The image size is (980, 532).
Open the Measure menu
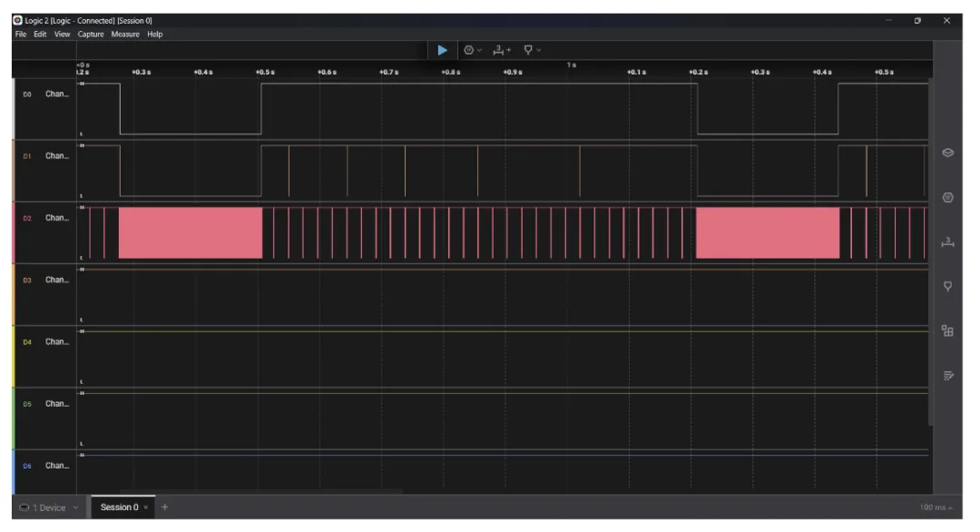[125, 34]
